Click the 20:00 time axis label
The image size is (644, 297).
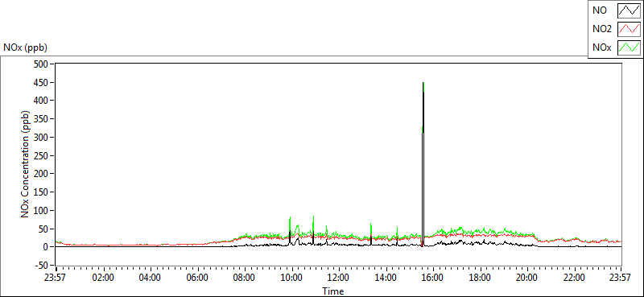coord(526,278)
